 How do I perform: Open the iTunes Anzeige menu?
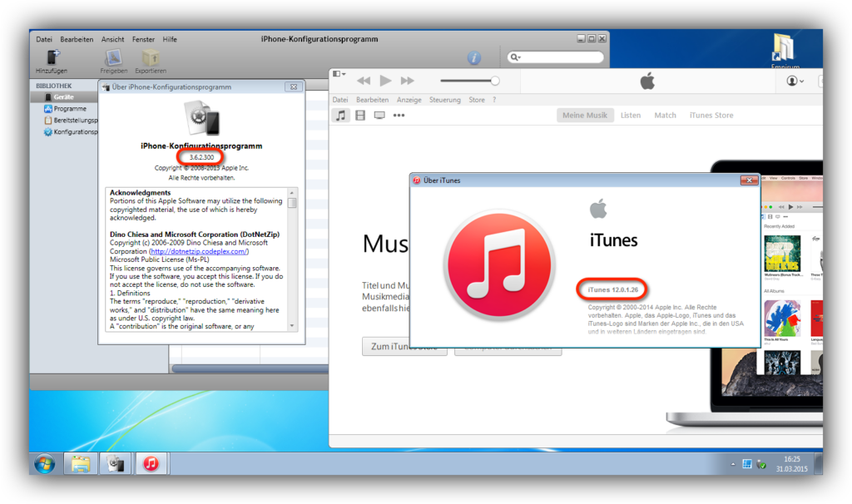click(x=409, y=100)
